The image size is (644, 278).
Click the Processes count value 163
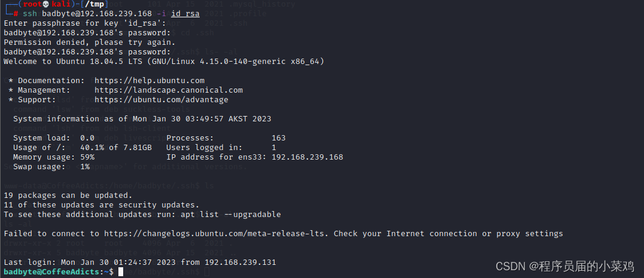279,138
